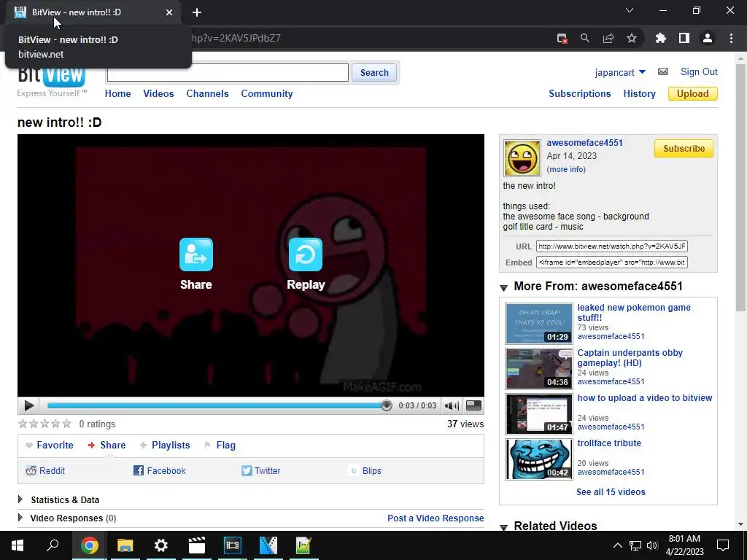Bookmark this page with the star icon
747x560 pixels.
click(632, 38)
